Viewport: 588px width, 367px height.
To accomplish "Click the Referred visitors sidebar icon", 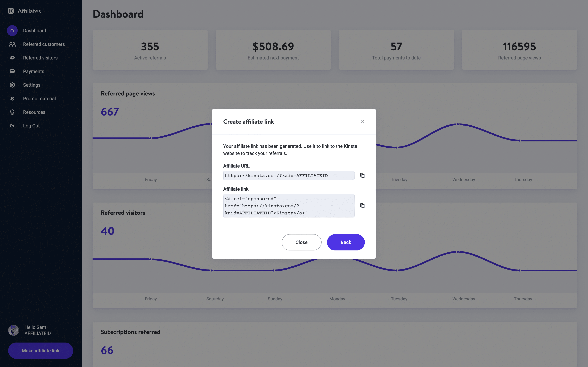I will (12, 57).
